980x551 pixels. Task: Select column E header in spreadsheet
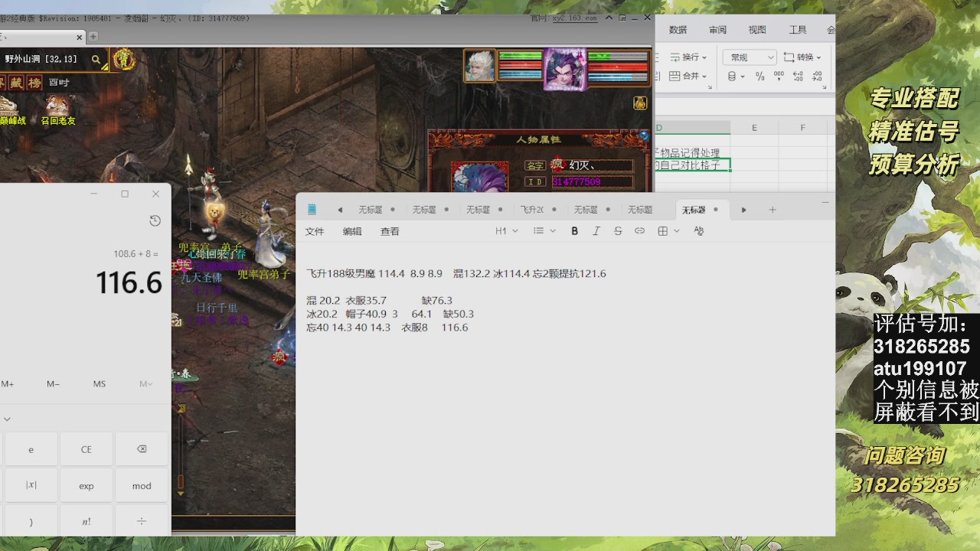point(754,128)
